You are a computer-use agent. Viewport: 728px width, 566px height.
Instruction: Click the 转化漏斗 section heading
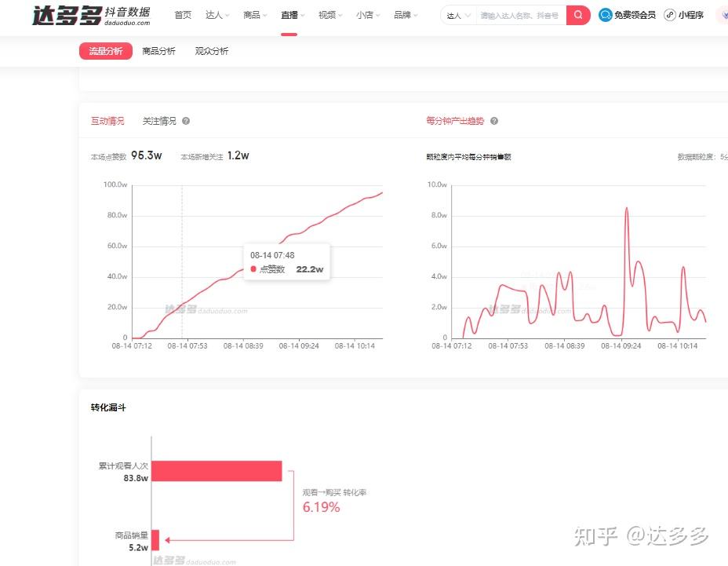[x=108, y=407]
